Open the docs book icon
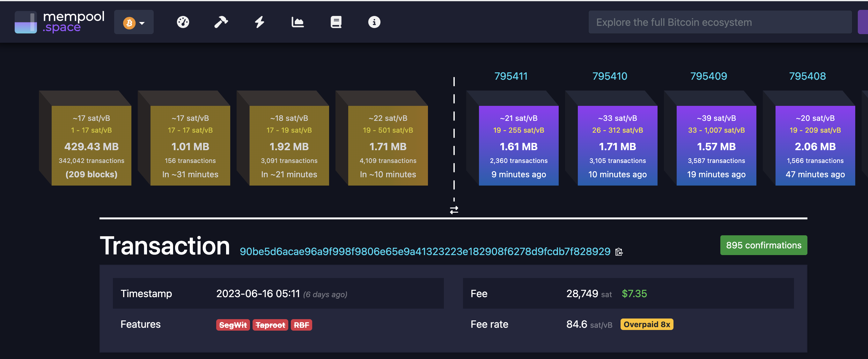The height and width of the screenshot is (359, 868). tap(336, 22)
